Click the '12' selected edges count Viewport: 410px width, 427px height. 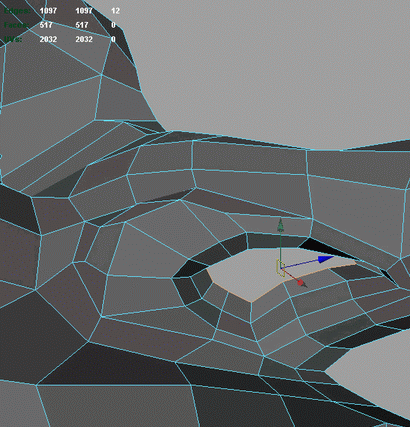click(x=115, y=11)
